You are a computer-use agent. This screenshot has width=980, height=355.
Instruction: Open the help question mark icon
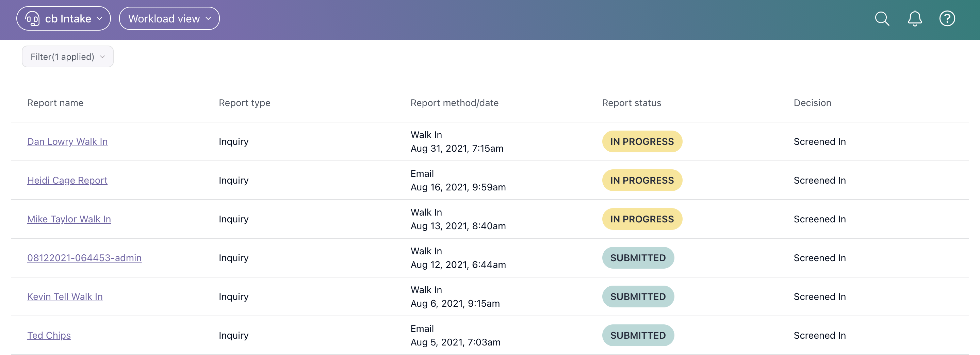point(947,19)
